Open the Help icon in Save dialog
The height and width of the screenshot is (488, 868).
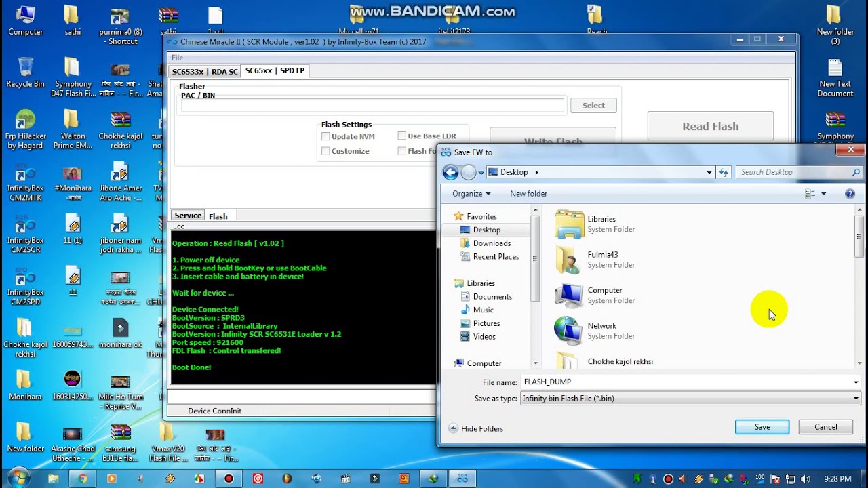pyautogui.click(x=850, y=194)
